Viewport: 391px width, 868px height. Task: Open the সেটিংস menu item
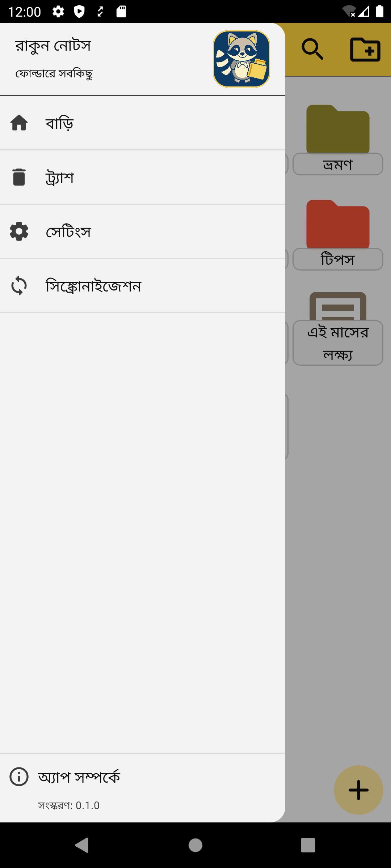(143, 231)
